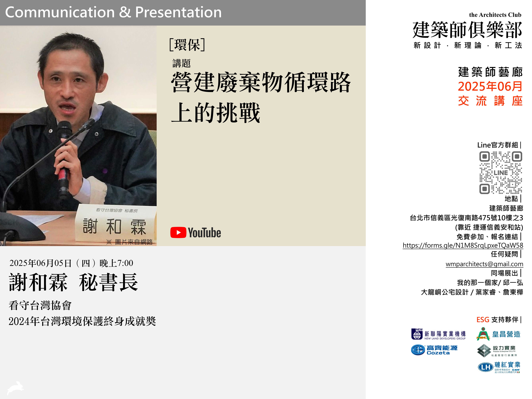This screenshot has height=399, width=532.
Task: Click the New Land Developers Group logo
Action: pyautogui.click(x=438, y=334)
